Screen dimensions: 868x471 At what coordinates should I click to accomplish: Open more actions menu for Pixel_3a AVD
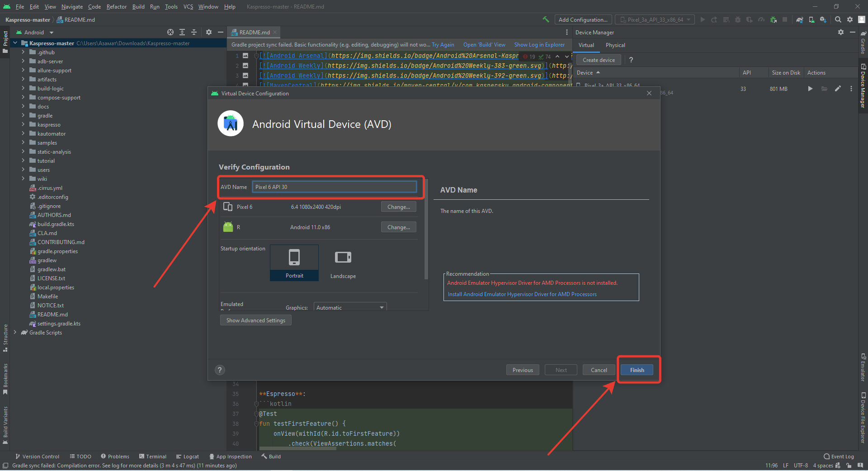coord(851,89)
